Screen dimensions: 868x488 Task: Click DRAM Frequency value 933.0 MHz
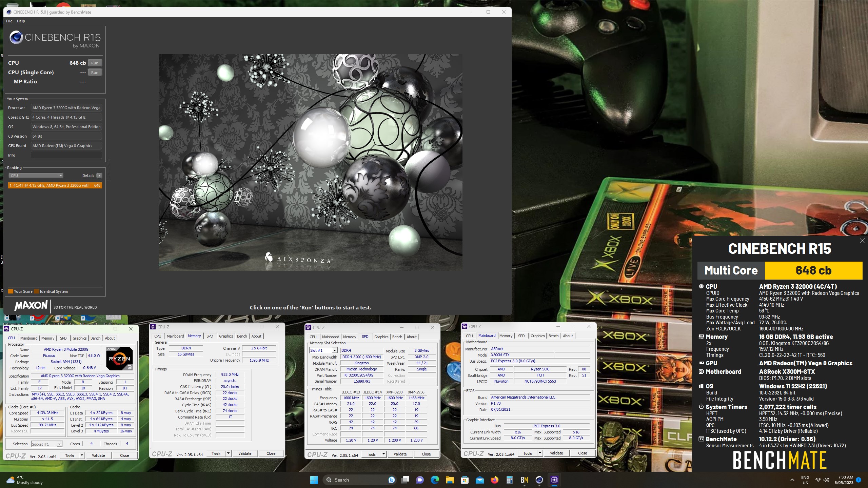click(x=230, y=374)
